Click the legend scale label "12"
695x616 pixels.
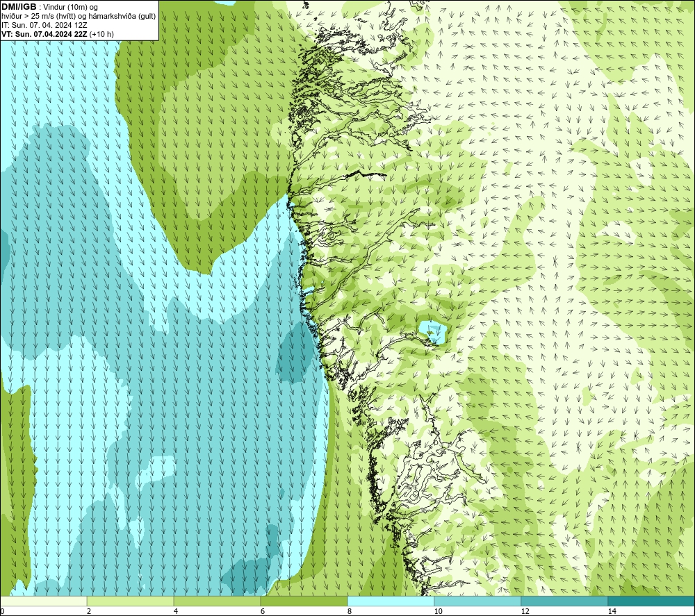pos(525,612)
